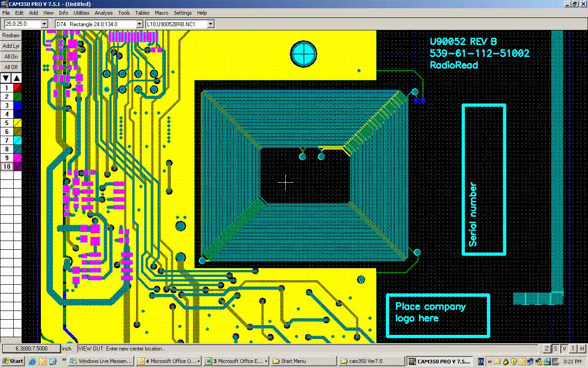Image resolution: width=588 pixels, height=368 pixels.
Task: Switch to Microsoft Office Outlook taskbar group
Action: click(x=169, y=361)
